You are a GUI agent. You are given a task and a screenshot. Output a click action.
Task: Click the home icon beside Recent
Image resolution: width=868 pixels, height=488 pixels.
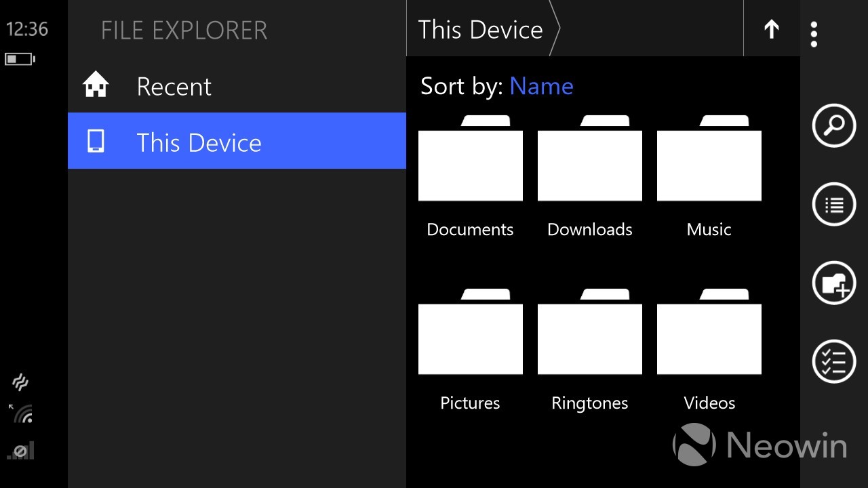pyautogui.click(x=96, y=85)
